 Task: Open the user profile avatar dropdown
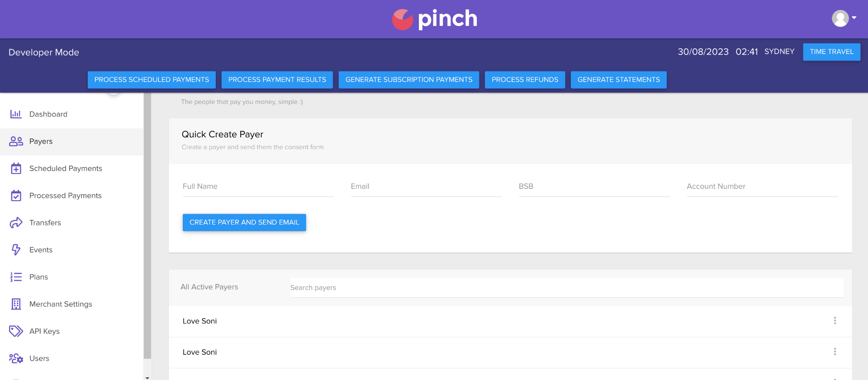(x=844, y=19)
